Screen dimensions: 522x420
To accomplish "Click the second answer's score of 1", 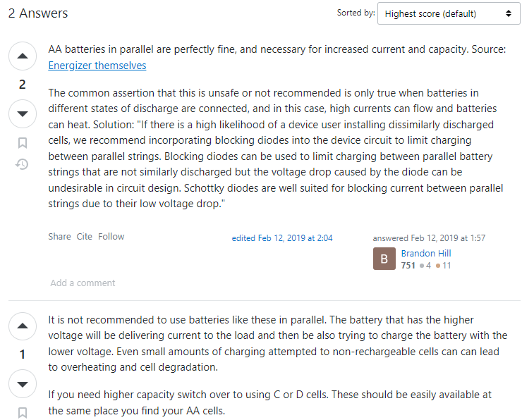I will (23, 354).
